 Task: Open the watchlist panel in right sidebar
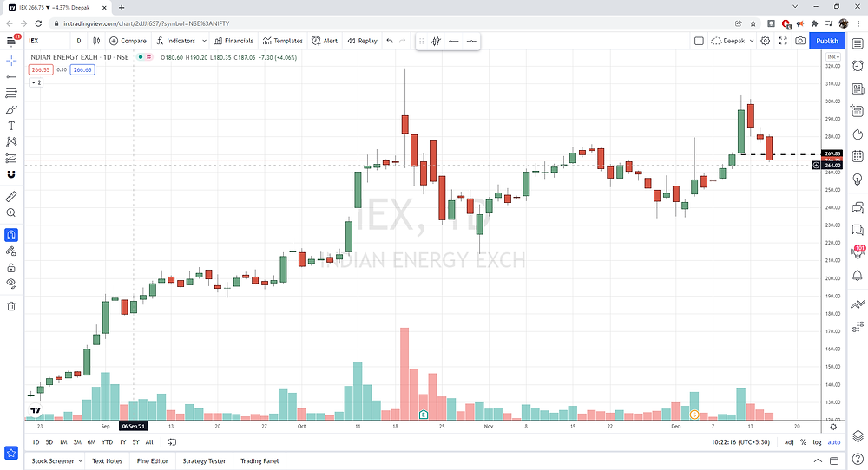858,43
